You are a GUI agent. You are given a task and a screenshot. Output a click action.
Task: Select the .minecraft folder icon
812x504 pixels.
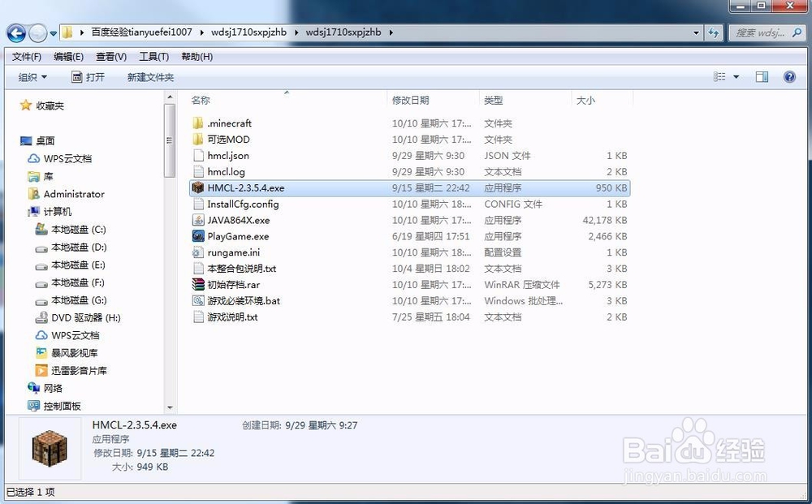point(198,123)
